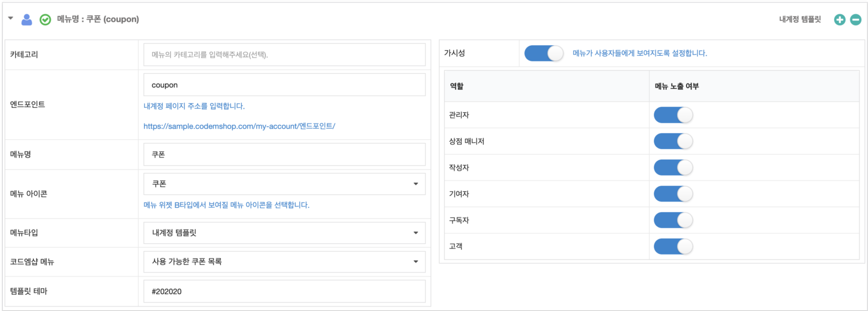868x311 pixels.
Task: Disable 구독자 menu exposure switch
Action: click(x=672, y=220)
